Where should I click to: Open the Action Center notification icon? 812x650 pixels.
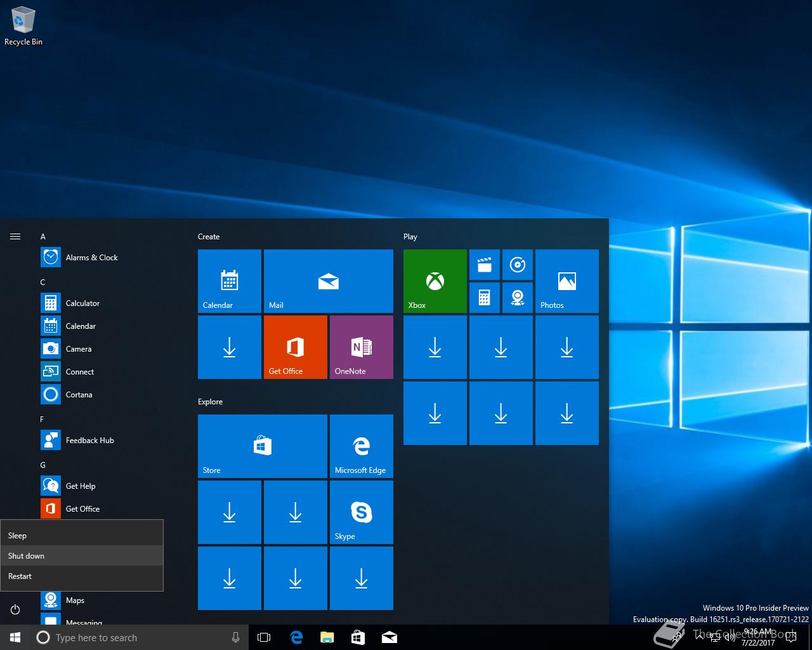pos(790,637)
